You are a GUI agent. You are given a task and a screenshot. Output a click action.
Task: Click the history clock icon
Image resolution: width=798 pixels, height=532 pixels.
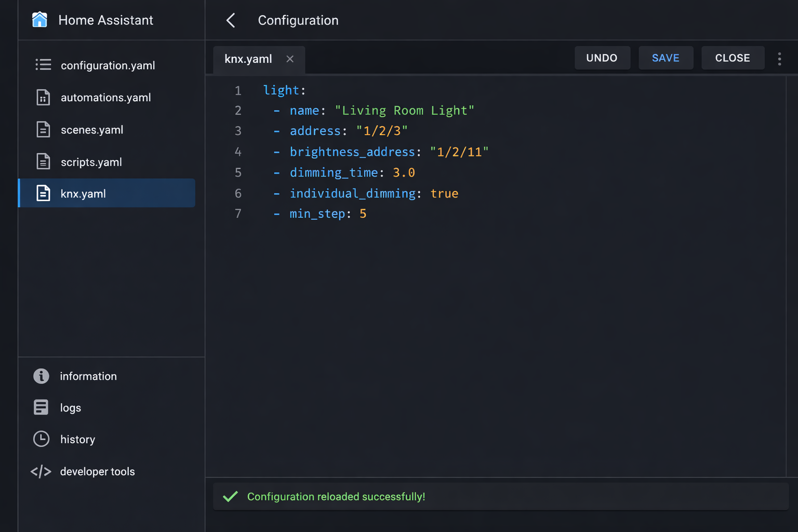click(41, 439)
